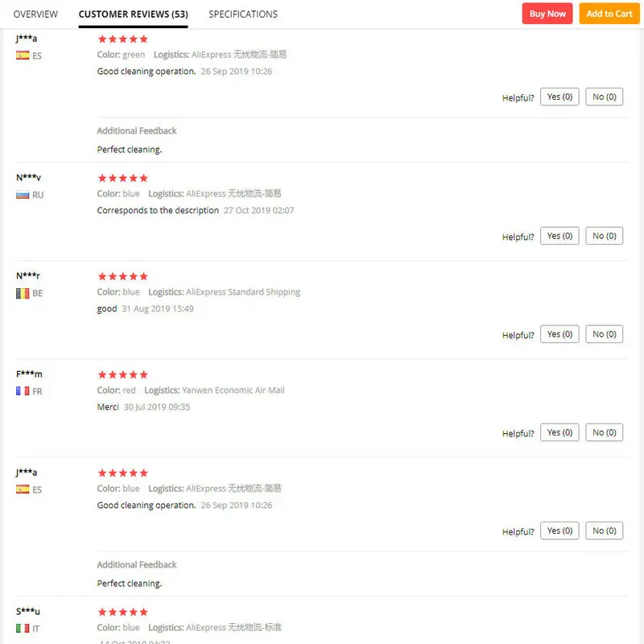Select the Customer Reviews (53) tab

(x=133, y=14)
